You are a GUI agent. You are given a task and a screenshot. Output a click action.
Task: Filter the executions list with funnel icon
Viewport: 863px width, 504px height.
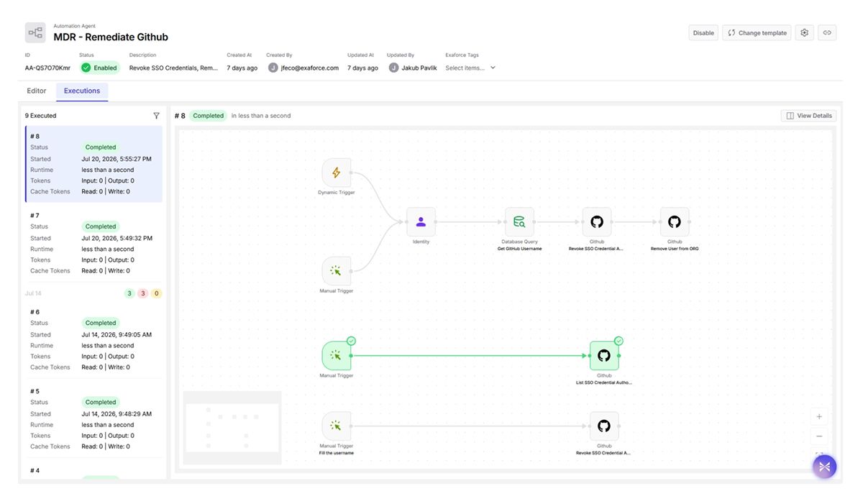[157, 116]
